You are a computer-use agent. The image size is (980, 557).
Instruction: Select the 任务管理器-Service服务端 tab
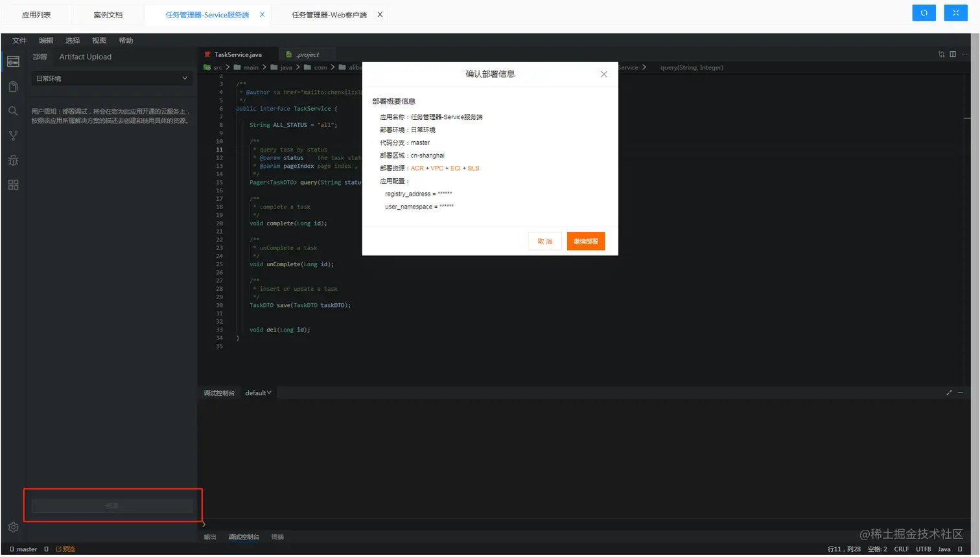click(207, 14)
